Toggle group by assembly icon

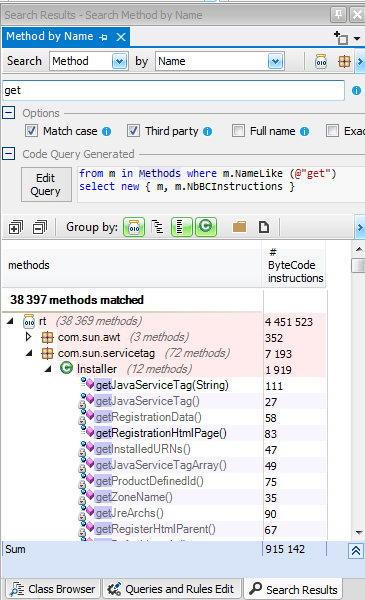coord(134,227)
